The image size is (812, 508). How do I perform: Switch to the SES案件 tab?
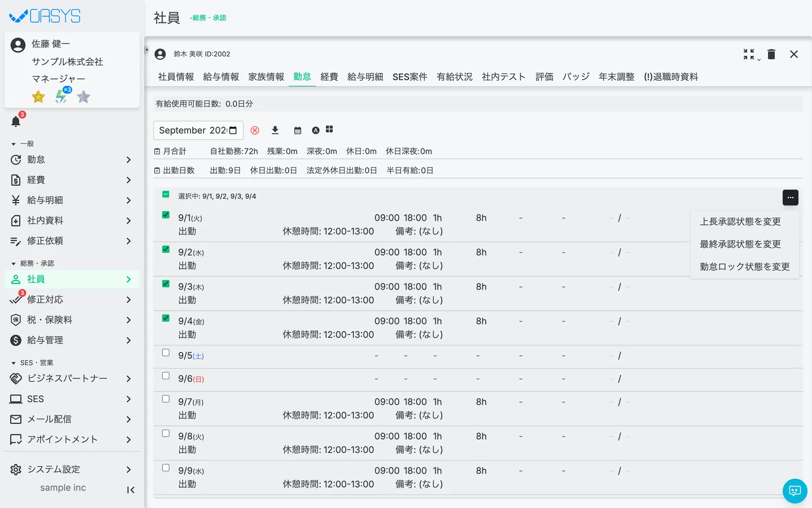point(410,77)
